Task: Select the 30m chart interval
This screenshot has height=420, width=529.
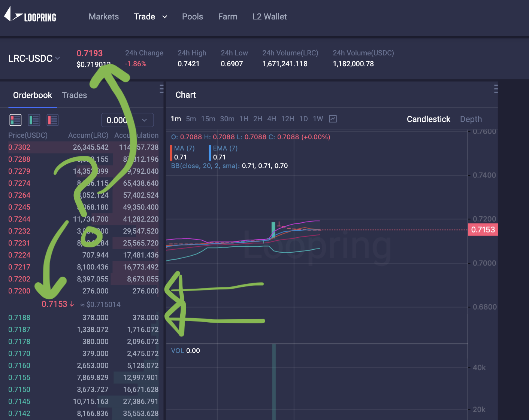Action: point(227,119)
